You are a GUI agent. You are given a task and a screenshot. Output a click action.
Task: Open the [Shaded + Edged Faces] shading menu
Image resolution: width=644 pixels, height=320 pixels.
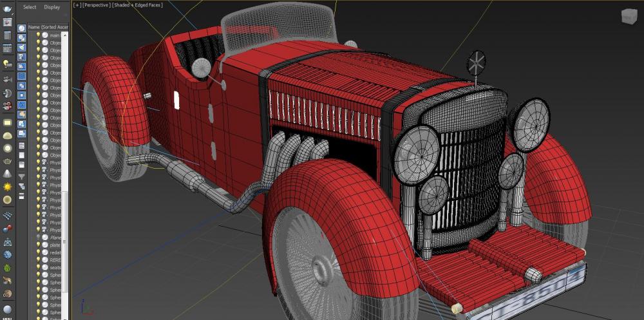point(138,5)
